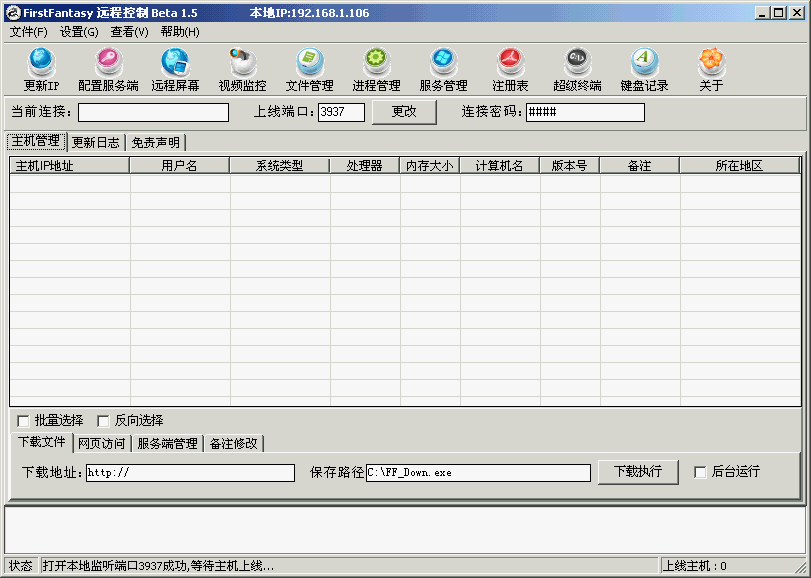Screen dimensions: 811x578
Task: Open 进程管理 process manager
Action: pyautogui.click(x=376, y=68)
